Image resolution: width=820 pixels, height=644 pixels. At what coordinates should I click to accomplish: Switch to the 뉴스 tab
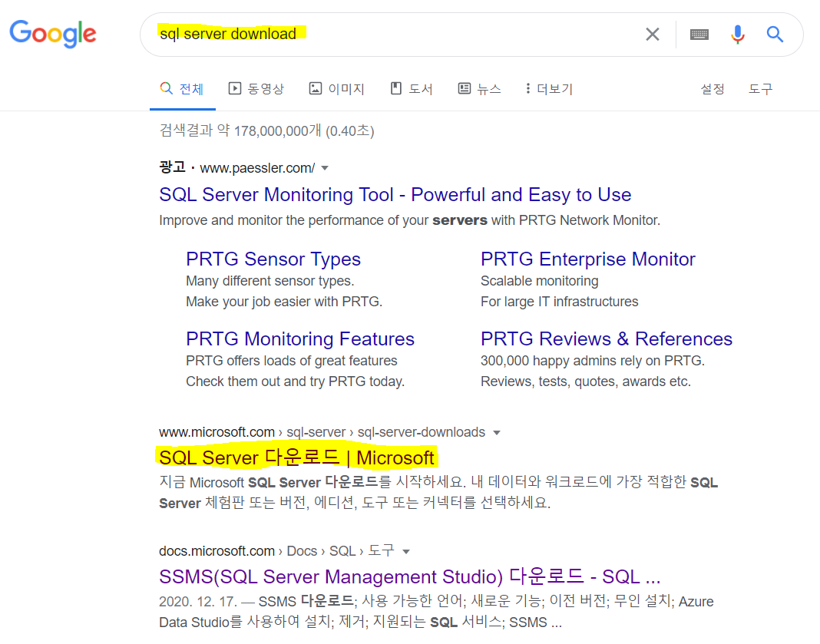click(480, 89)
